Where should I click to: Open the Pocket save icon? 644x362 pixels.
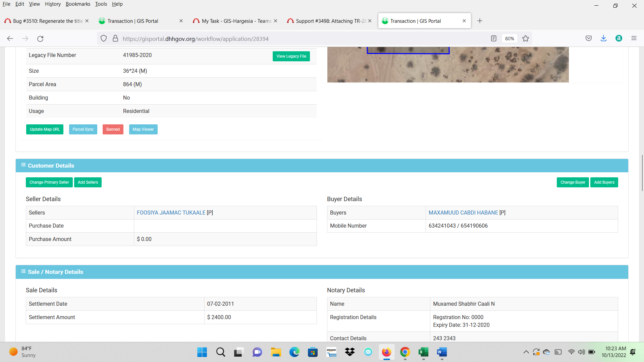589,38
